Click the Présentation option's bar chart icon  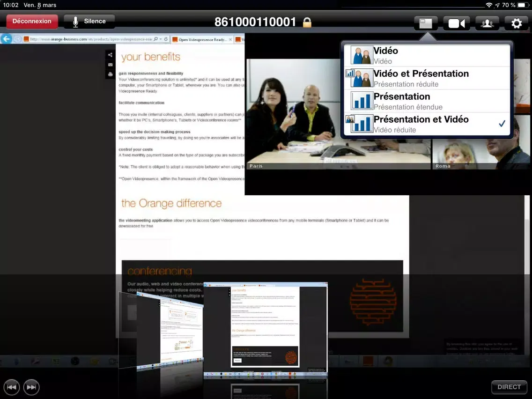coord(361,101)
